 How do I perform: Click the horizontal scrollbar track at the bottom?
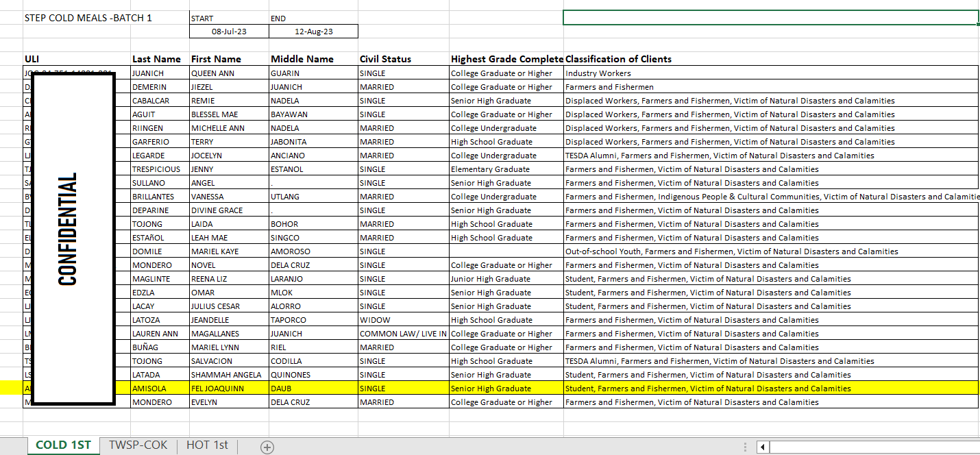[x=874, y=447]
